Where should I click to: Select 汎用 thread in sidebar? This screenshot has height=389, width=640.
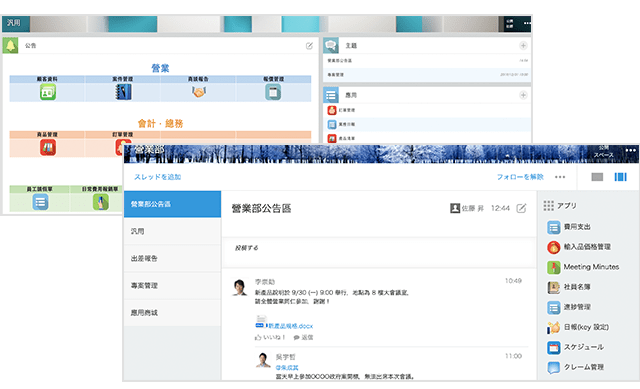pyautogui.click(x=172, y=231)
